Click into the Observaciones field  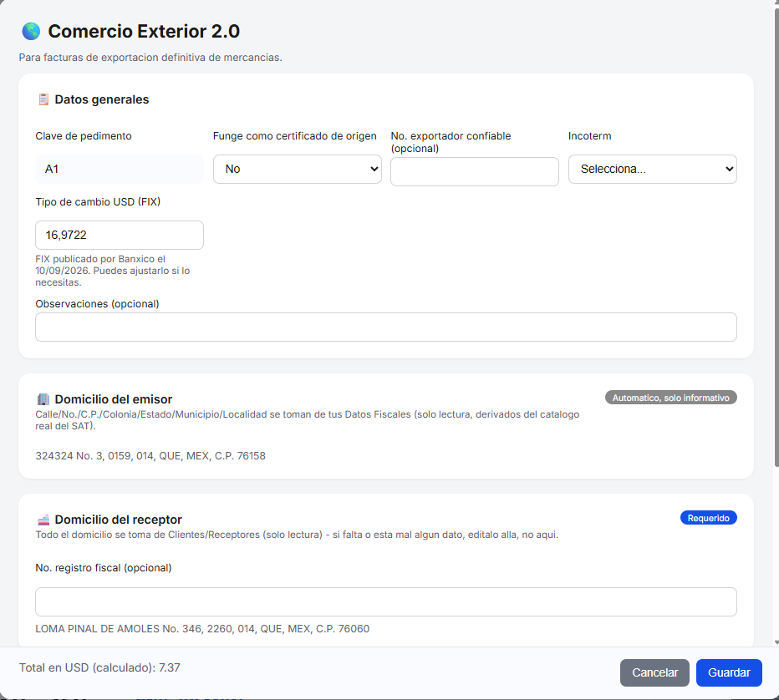pos(386,327)
